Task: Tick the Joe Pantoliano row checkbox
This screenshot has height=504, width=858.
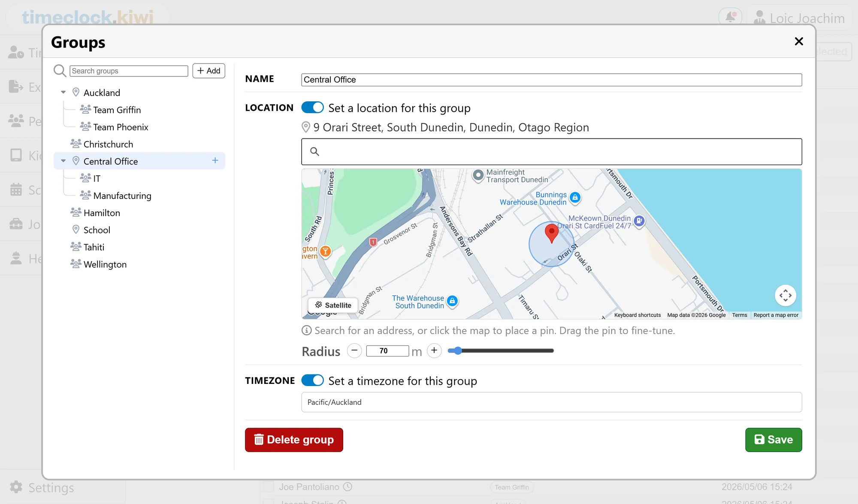Action: click(x=268, y=486)
